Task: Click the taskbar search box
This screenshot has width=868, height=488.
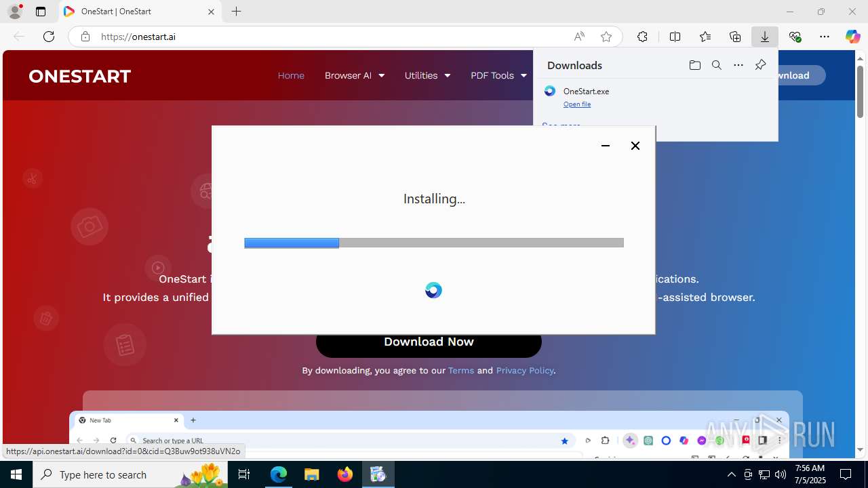Action: tap(130, 474)
